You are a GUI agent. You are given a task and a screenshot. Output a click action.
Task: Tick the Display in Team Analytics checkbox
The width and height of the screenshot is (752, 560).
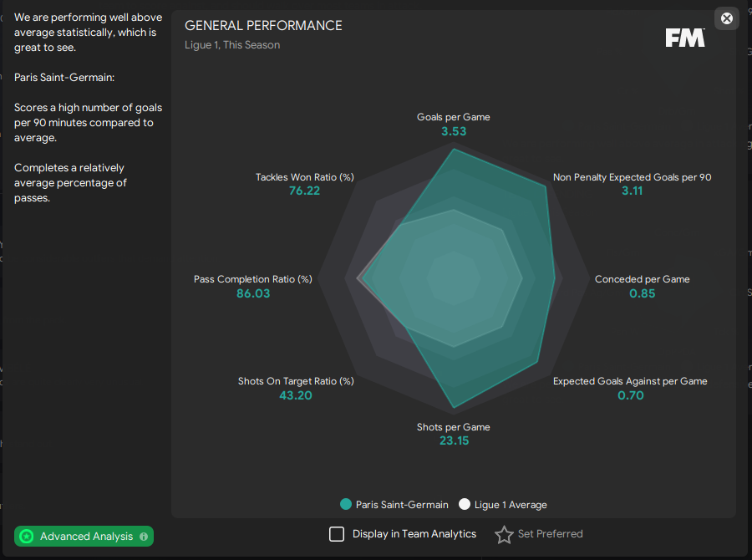click(337, 534)
